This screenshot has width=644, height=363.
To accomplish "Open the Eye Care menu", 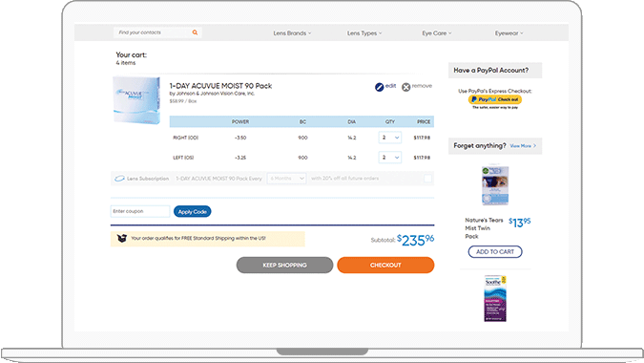I will pos(437,33).
